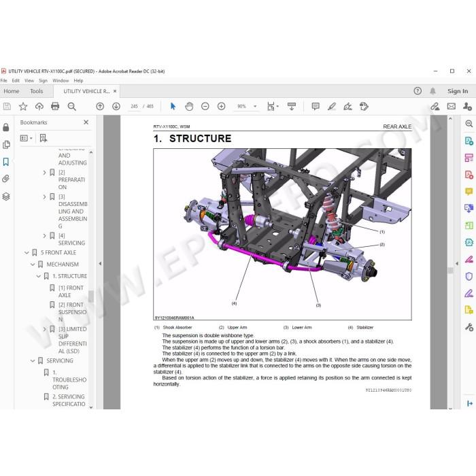Screen dimensions: 476x476
Task: Find the current bookmark
Action: pos(44,138)
